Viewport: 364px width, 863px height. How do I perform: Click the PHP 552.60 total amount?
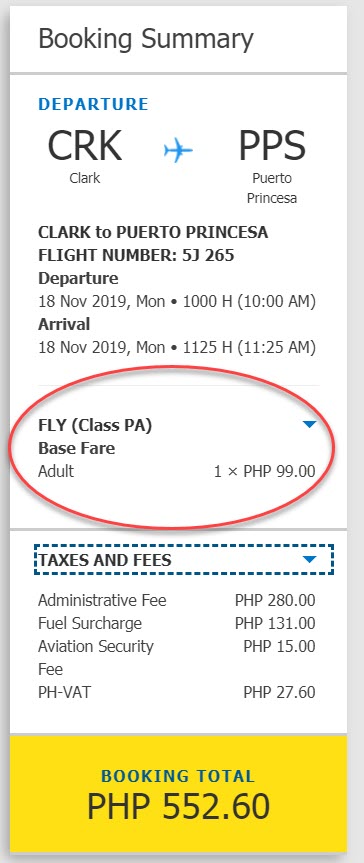pyautogui.click(x=178, y=807)
